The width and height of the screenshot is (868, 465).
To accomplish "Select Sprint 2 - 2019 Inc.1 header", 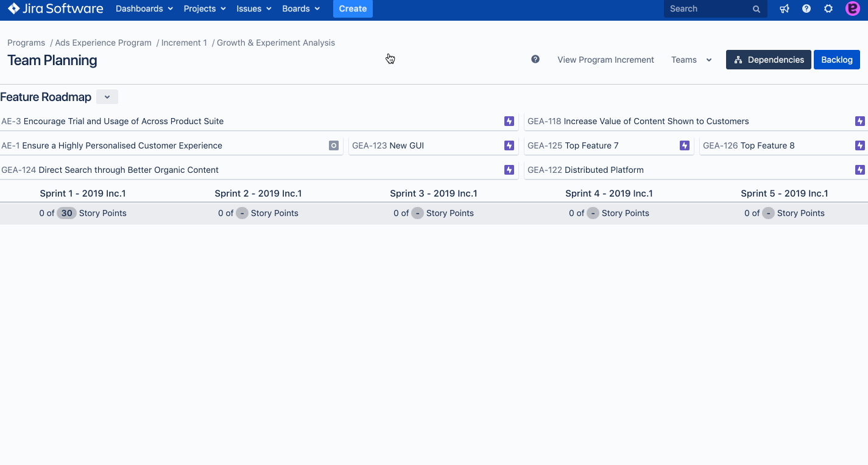I will pos(258,194).
